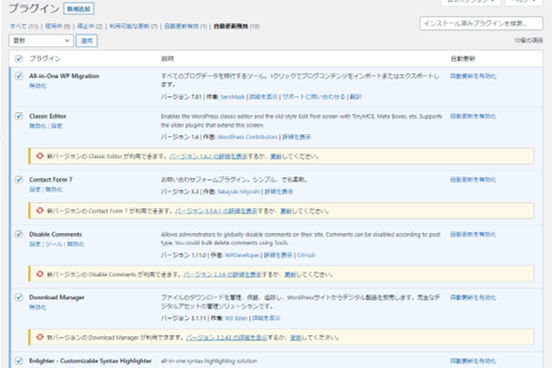This screenshot has height=368, width=552.
Task: Open WordPress Contributors author link
Action: point(247,137)
